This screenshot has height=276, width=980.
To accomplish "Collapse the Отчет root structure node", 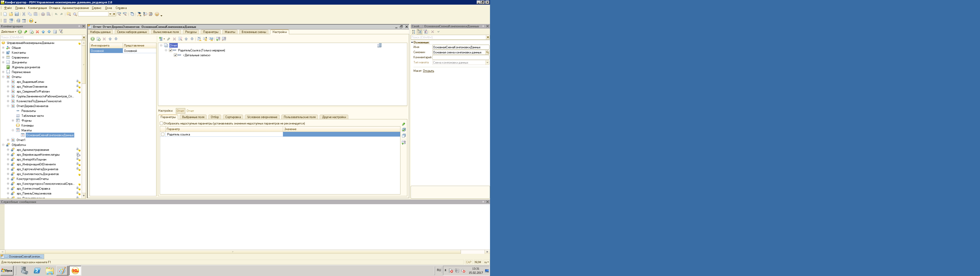I will point(161,45).
